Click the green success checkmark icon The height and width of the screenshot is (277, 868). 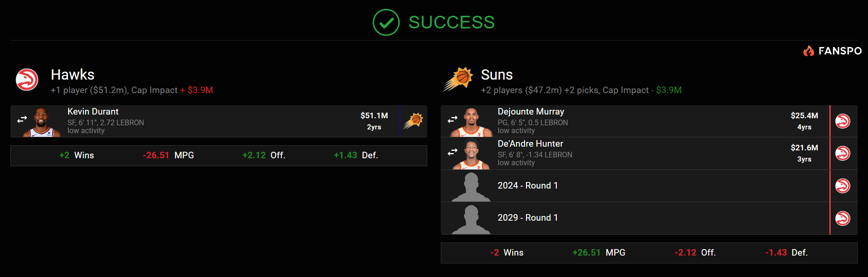[386, 22]
